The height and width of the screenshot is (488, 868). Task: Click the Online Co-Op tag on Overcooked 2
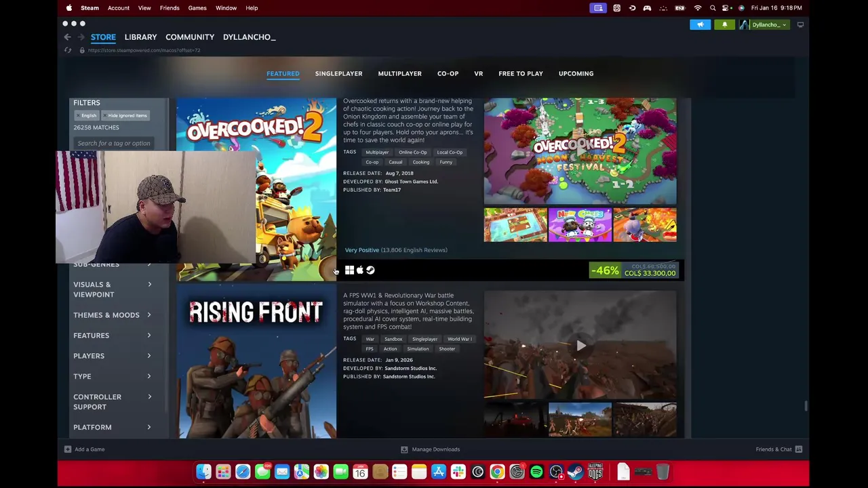tap(412, 152)
